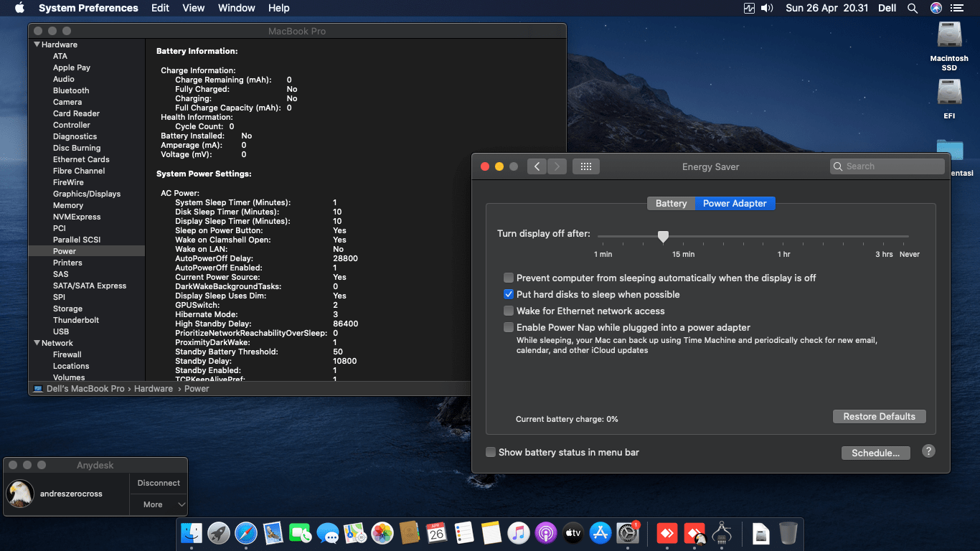Click the andreszerocross eagle avatar

pyautogui.click(x=20, y=494)
